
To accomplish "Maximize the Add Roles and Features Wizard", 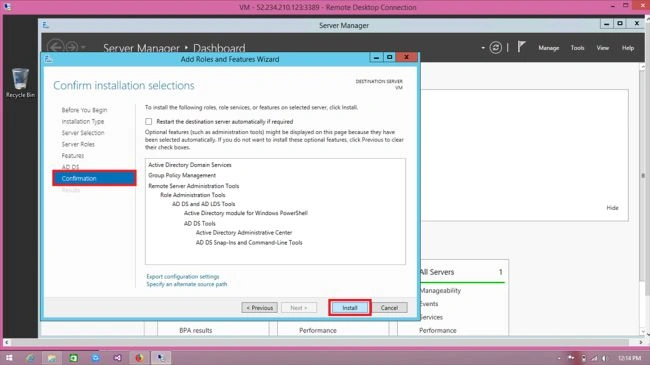I will [389, 57].
